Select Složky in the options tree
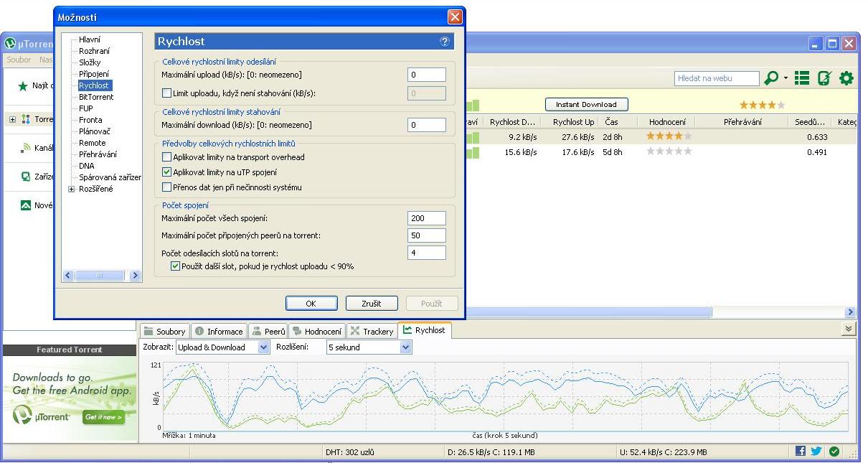 [90, 62]
